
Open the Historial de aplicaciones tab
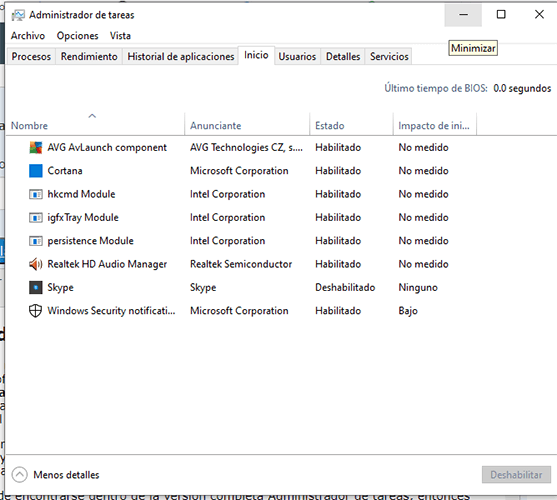pos(181,56)
